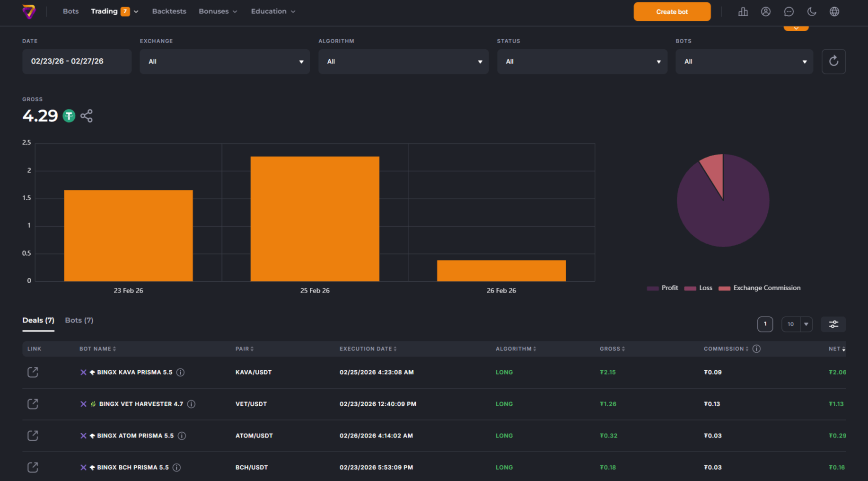This screenshot has height=481, width=868.
Task: Sort the table by GROSS column
Action: [x=612, y=349]
